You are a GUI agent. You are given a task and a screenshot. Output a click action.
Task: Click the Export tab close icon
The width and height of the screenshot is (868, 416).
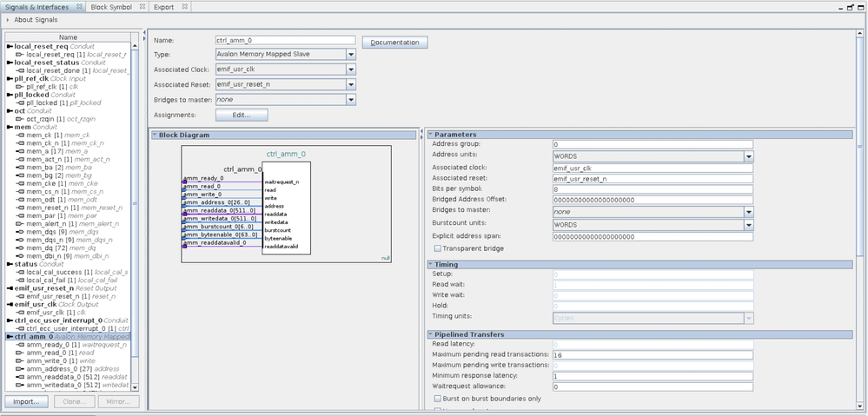click(x=182, y=7)
